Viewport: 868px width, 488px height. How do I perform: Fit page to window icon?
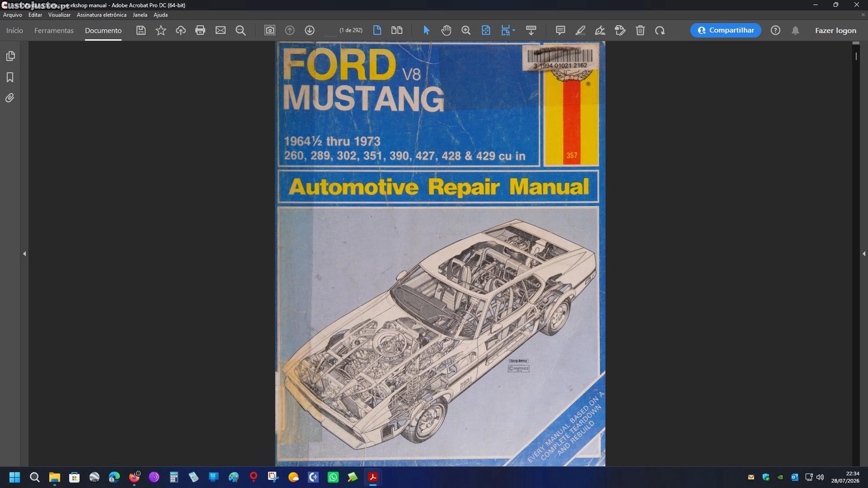486,30
